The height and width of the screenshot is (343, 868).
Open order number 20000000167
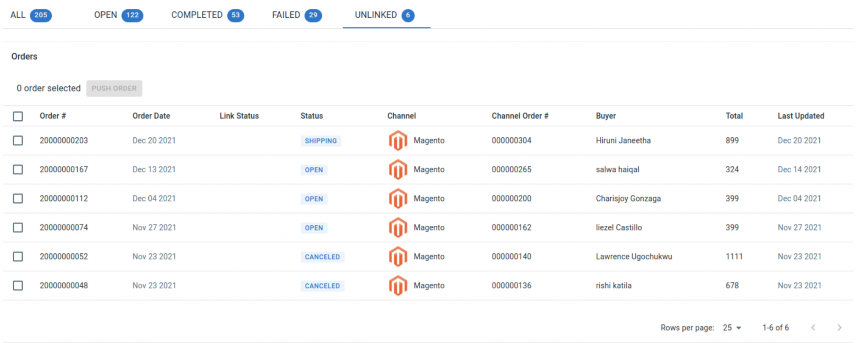[x=64, y=169]
